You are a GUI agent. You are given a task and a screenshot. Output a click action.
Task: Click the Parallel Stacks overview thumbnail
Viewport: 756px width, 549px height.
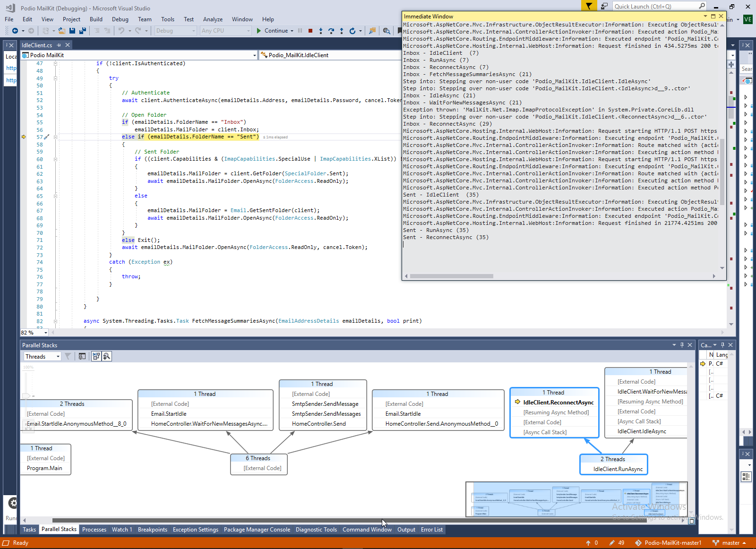(x=576, y=499)
